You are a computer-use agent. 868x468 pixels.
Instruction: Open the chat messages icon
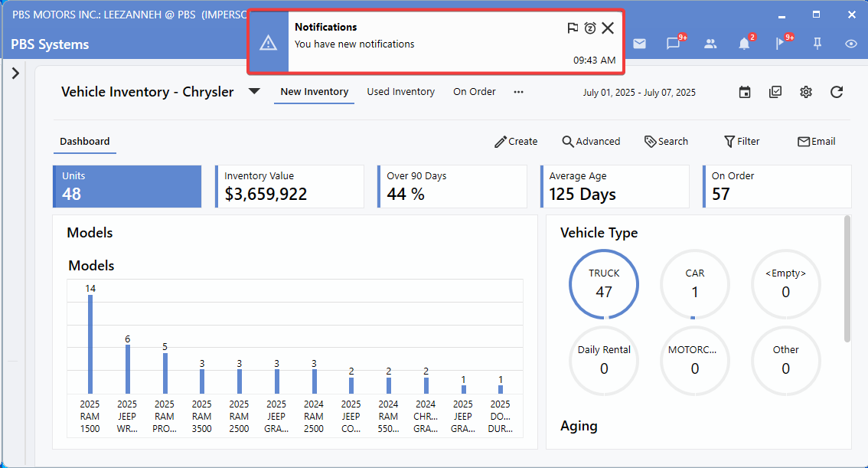tap(674, 44)
